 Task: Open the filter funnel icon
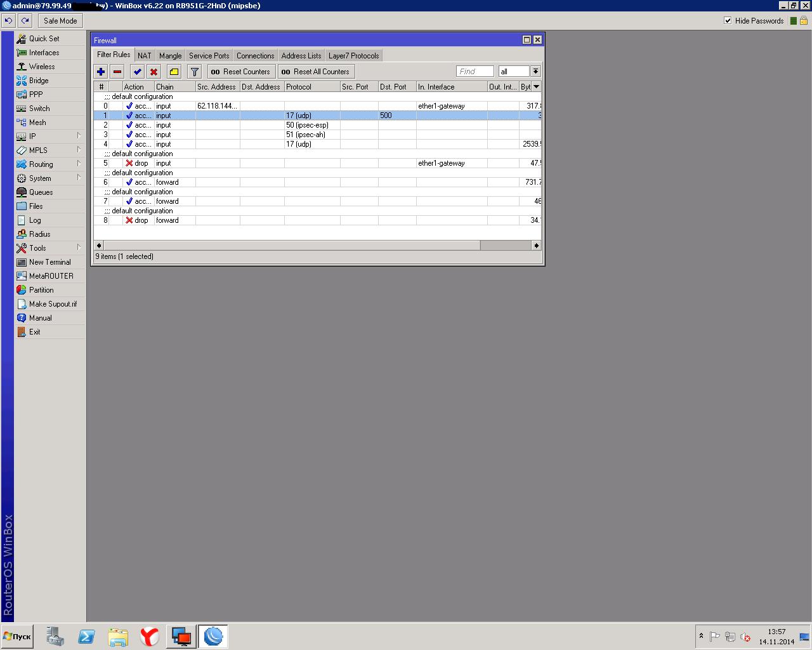pos(195,72)
